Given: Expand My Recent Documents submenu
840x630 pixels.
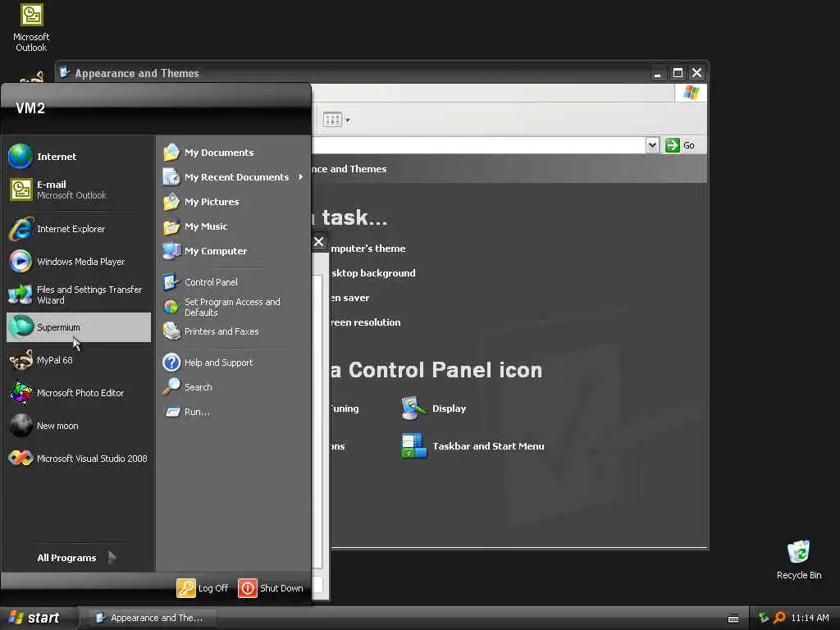Looking at the screenshot, I should (234, 177).
